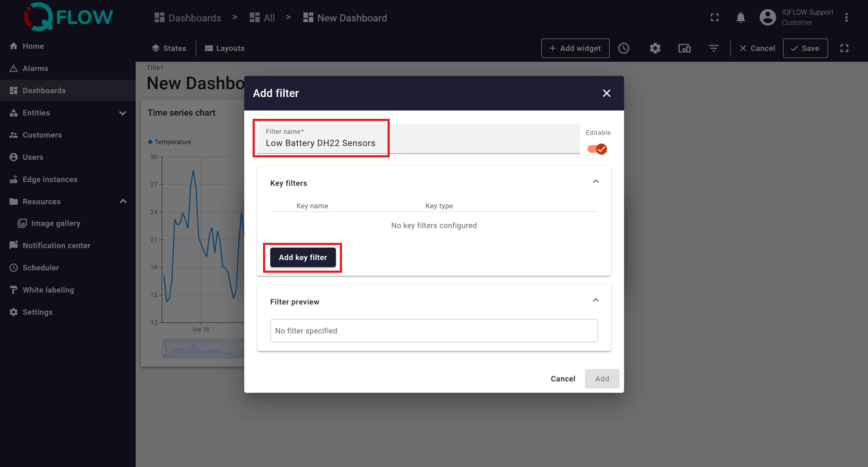Click the entity aliases icon in toolbar
This screenshot has width=868, height=467.
click(684, 48)
